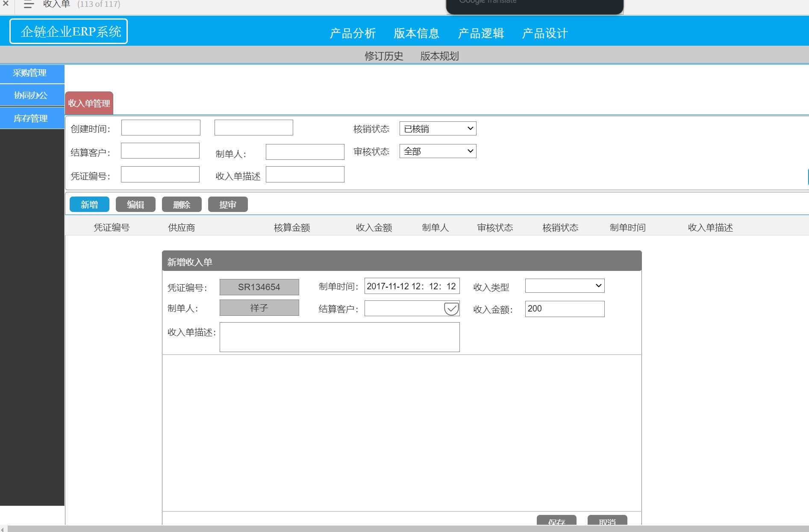This screenshot has height=532, width=809.
Task: Click the SR134654 voucher number field
Action: [x=259, y=287]
